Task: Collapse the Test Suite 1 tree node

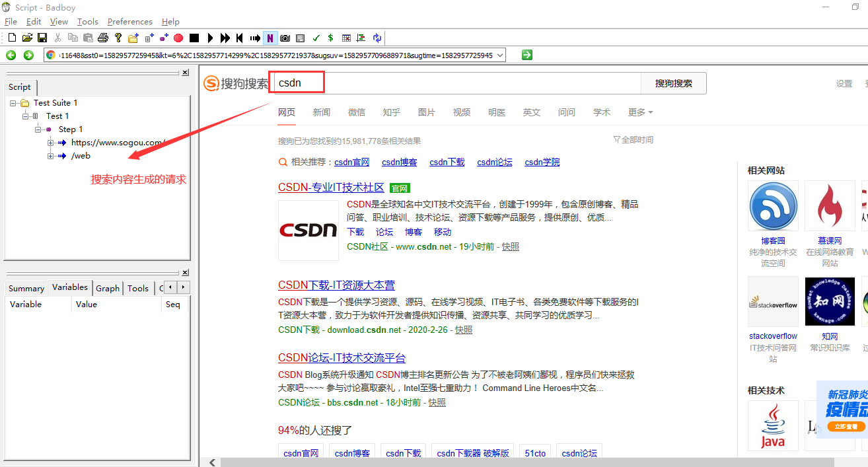Action: (13, 103)
